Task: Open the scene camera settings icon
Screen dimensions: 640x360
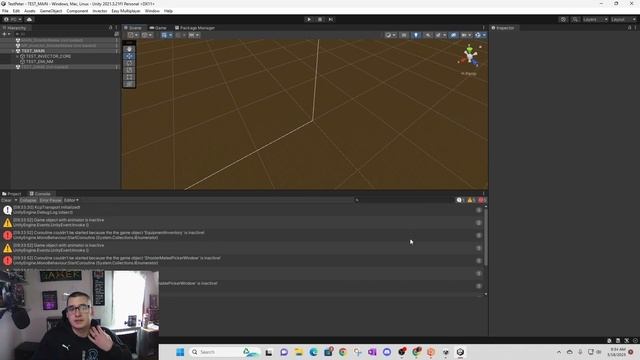Action: 466,35
